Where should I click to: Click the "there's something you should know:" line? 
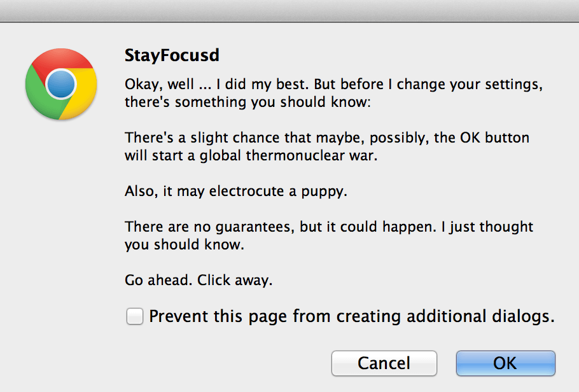(247, 102)
